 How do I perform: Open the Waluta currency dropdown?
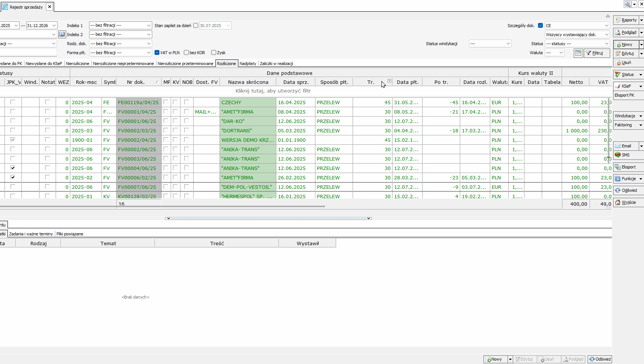(555, 53)
